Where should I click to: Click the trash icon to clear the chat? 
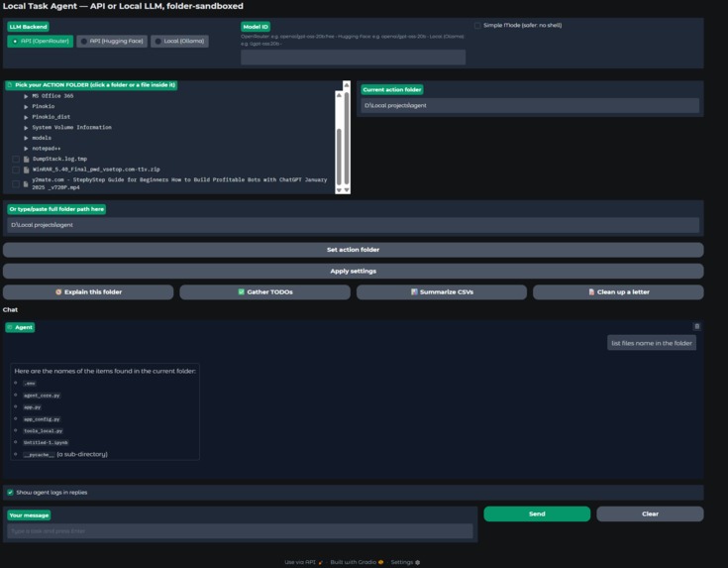[696, 326]
